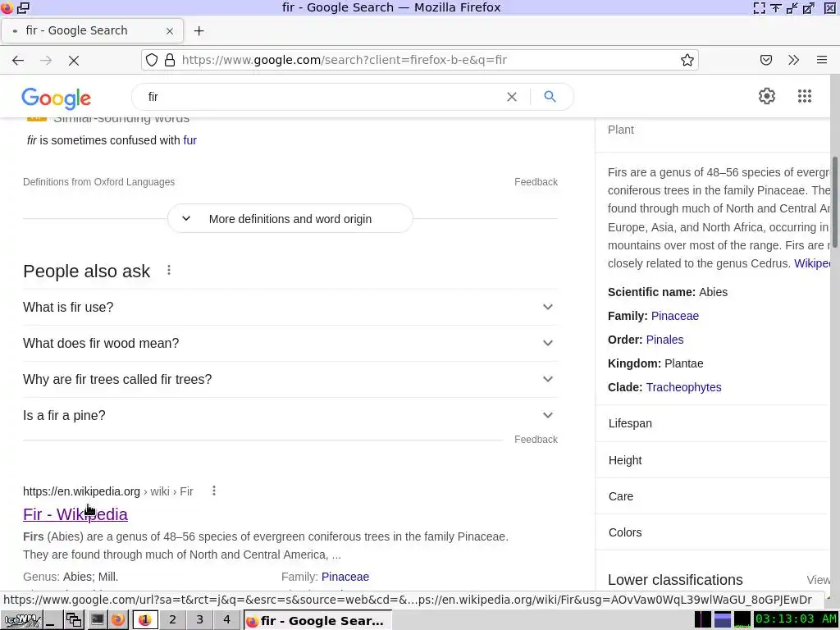
Task: Click into the Google search input field
Action: click(322, 97)
